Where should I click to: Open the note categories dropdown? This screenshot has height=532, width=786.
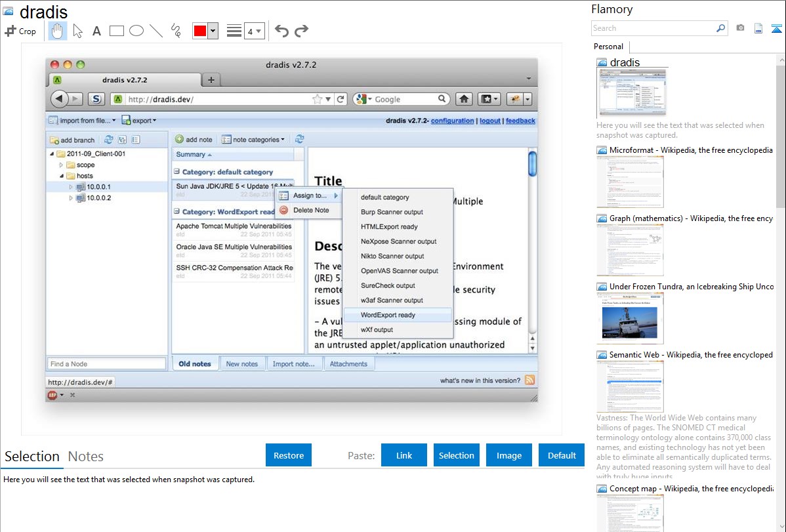(x=254, y=139)
